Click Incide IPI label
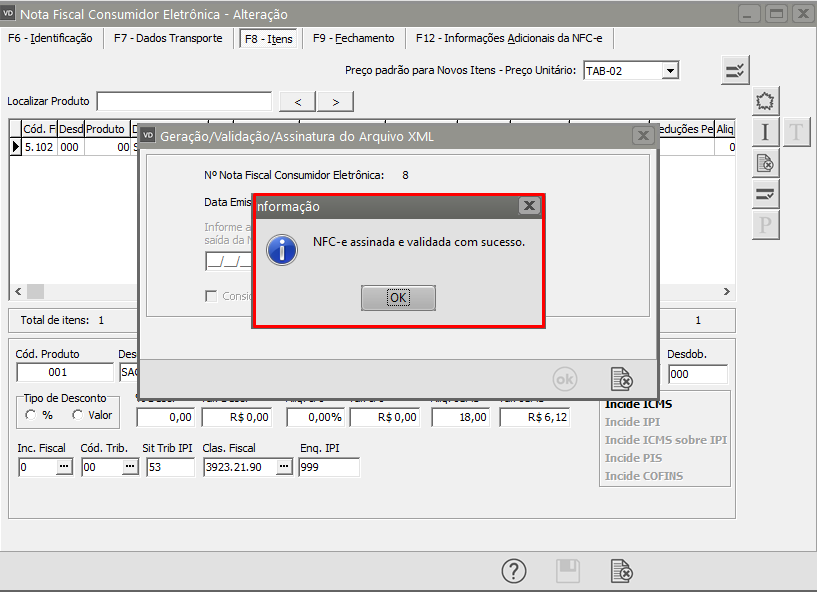817x592 pixels. pos(632,422)
